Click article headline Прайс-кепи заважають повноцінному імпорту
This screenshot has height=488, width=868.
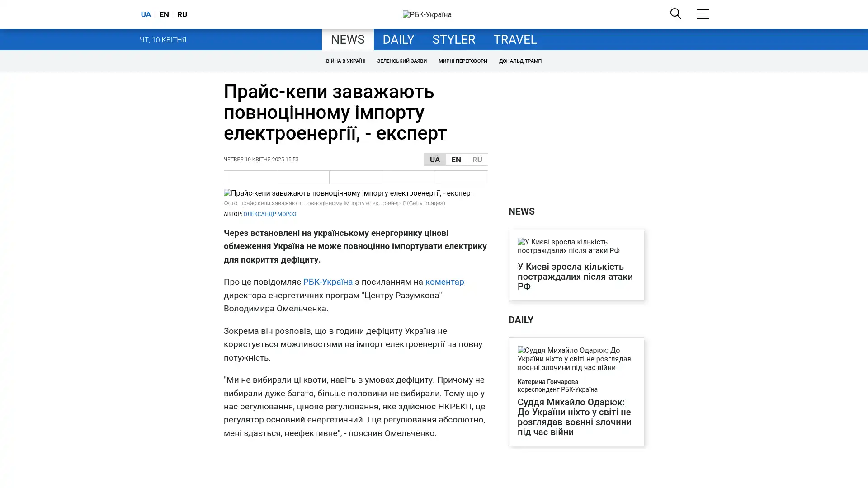(x=335, y=112)
